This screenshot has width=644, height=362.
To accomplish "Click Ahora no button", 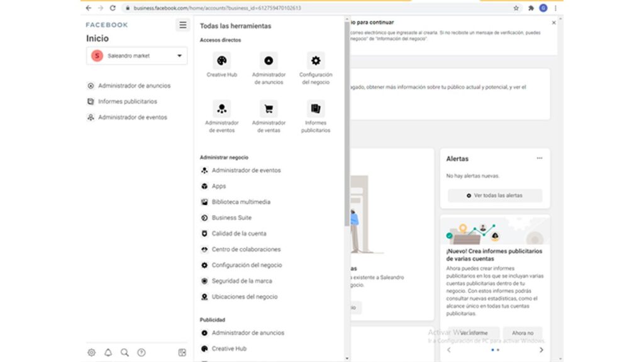I will coord(523,333).
